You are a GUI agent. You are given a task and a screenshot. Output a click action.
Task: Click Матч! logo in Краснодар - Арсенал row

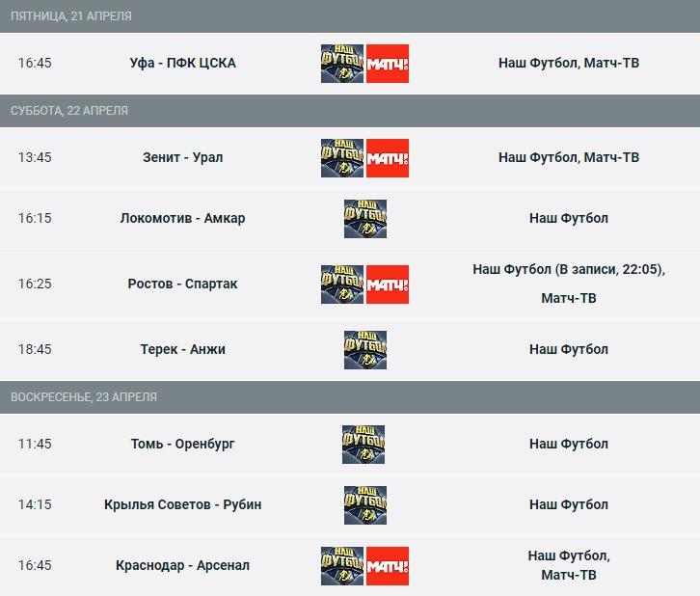pyautogui.click(x=388, y=566)
